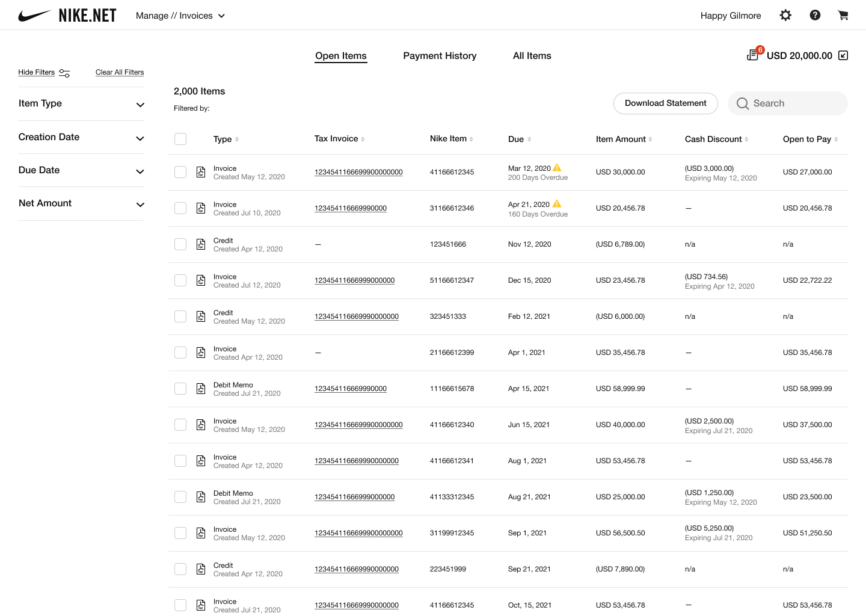The height and width of the screenshot is (616, 866).
Task: Switch to the Payment History tab
Action: (440, 56)
